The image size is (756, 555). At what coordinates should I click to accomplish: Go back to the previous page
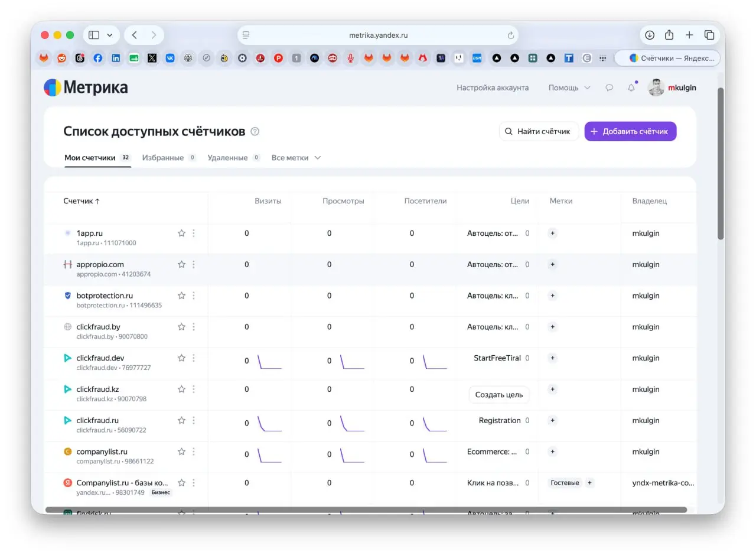tap(135, 35)
